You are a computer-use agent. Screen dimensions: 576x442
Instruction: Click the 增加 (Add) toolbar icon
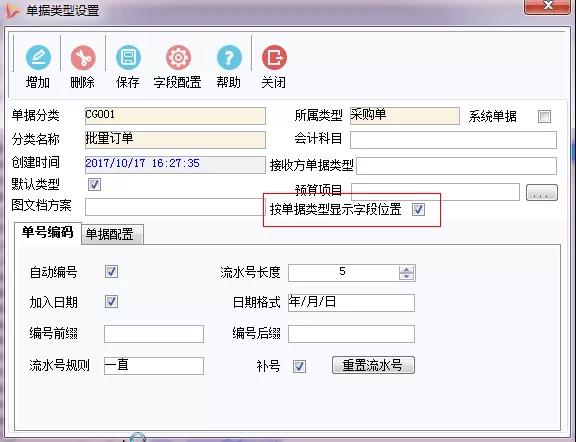38,57
